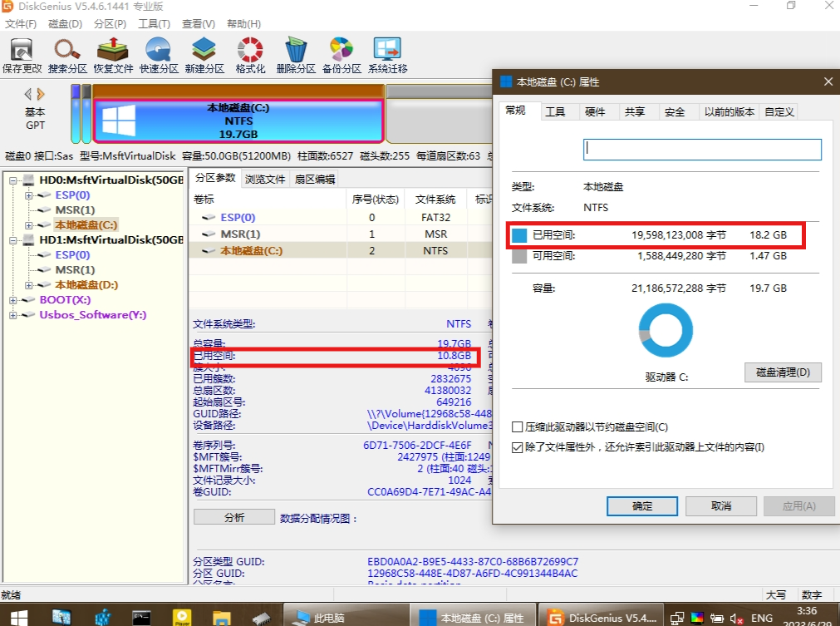Open the 磁盘(D) menu

pyautogui.click(x=66, y=24)
